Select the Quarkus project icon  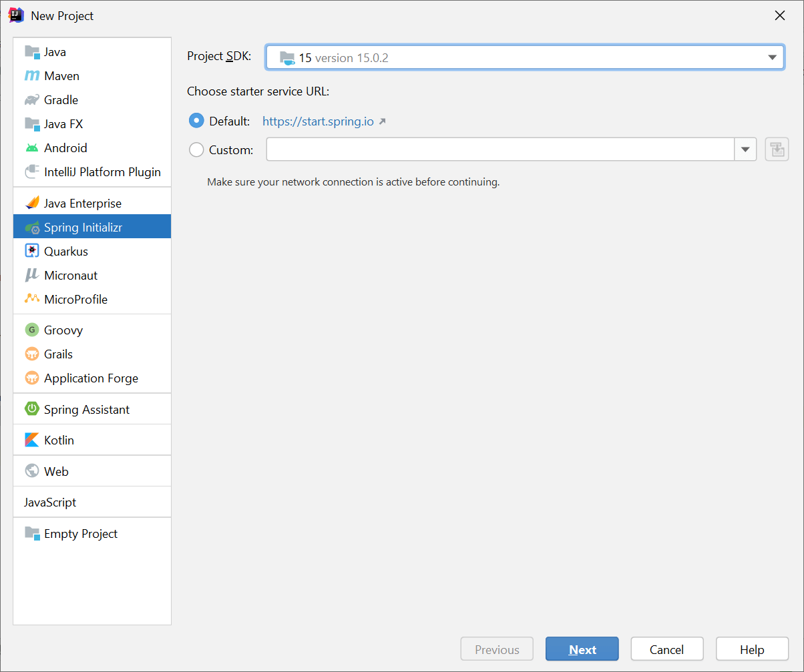click(32, 252)
